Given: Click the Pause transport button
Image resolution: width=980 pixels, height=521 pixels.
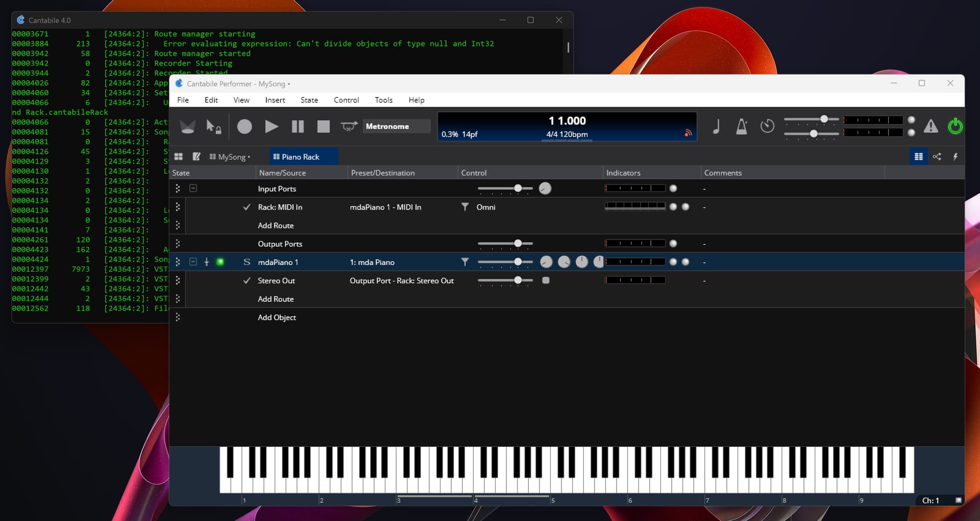Looking at the screenshot, I should pyautogui.click(x=298, y=126).
